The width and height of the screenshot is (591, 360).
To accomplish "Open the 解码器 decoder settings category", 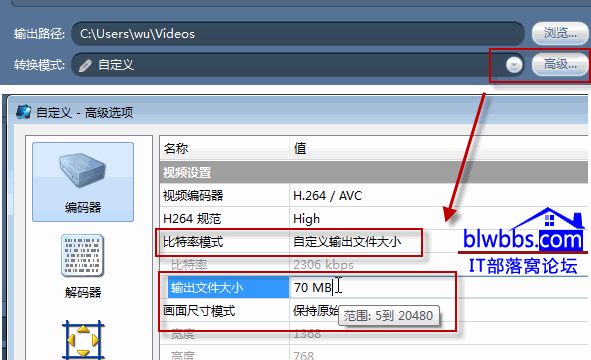I will tap(83, 266).
